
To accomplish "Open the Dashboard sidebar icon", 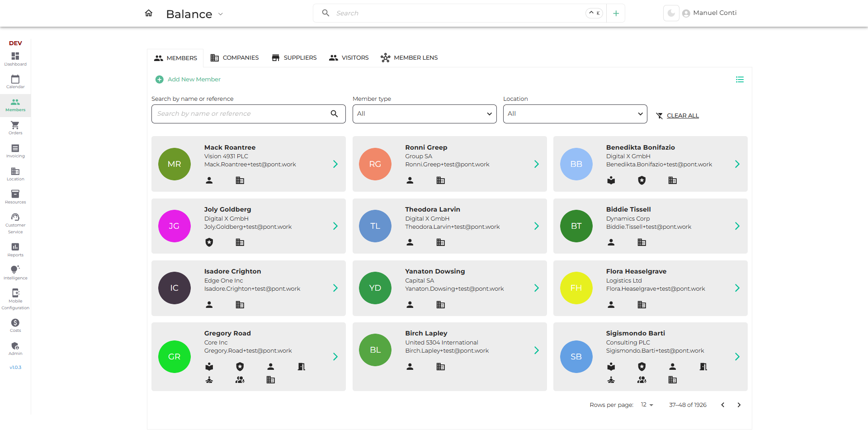I will point(15,59).
